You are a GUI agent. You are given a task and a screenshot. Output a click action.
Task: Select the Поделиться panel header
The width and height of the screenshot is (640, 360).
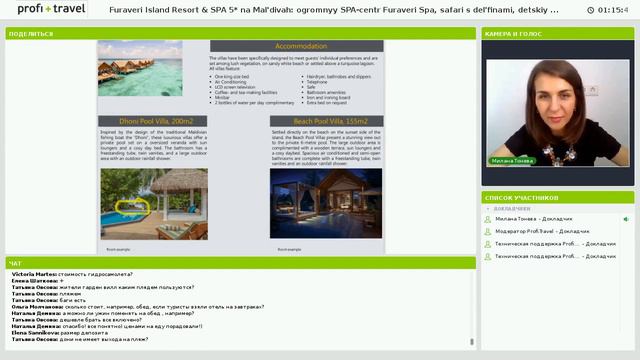coord(240,33)
